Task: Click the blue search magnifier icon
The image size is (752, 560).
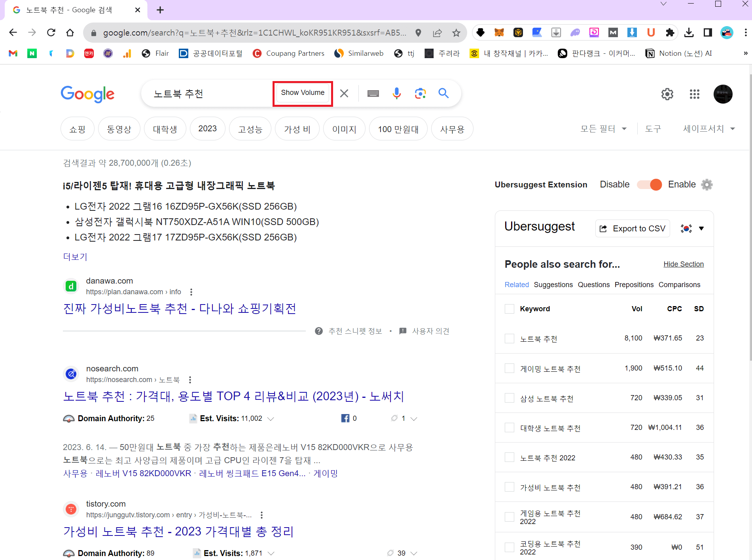Action: (443, 93)
